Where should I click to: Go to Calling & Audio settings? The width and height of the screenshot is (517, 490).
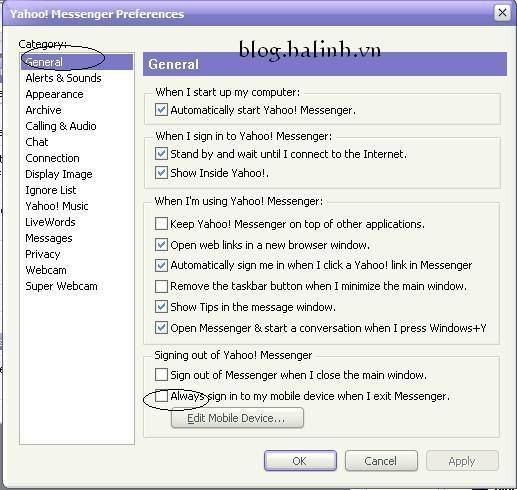(x=61, y=126)
